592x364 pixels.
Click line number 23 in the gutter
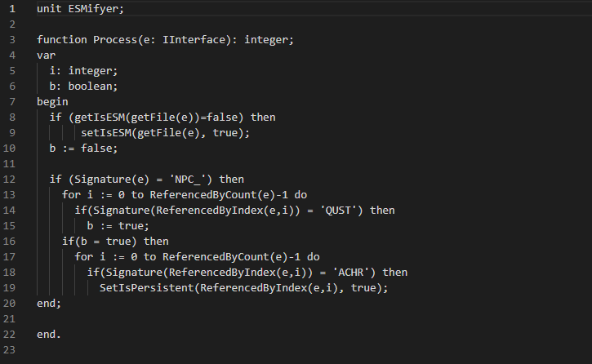point(12,349)
